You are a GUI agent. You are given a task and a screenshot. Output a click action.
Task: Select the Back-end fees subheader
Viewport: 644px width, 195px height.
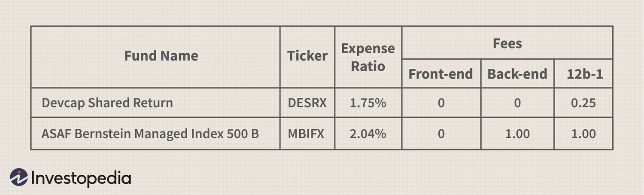point(517,74)
